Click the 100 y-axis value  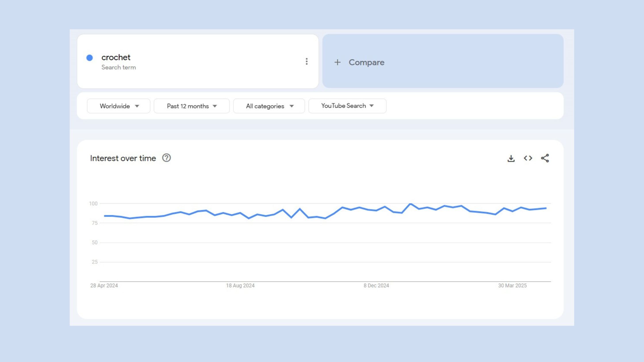[x=93, y=204]
